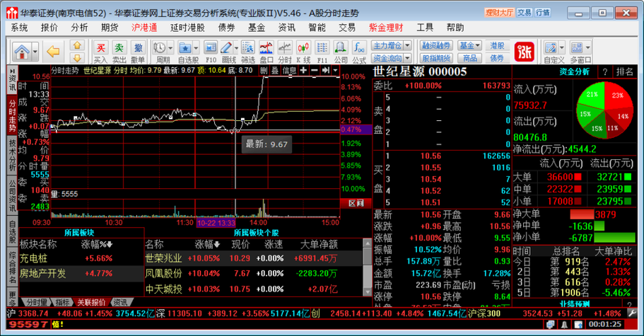Open the 主力增仓 dropdown arrow

(407, 45)
